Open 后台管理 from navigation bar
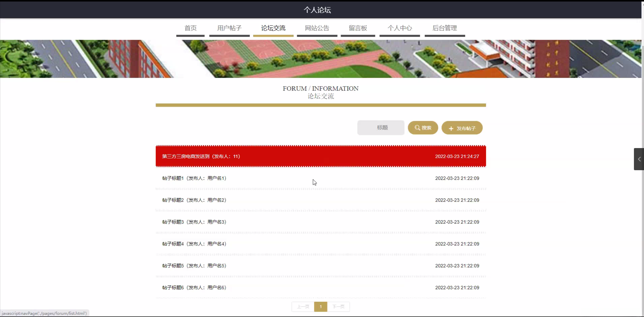The image size is (644, 317). (444, 28)
